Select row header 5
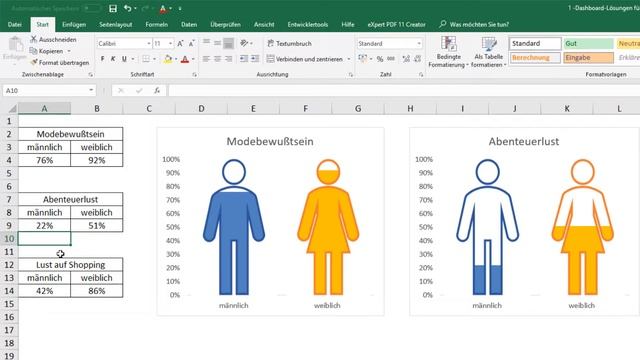This screenshot has width=640, height=360. click(x=9, y=173)
